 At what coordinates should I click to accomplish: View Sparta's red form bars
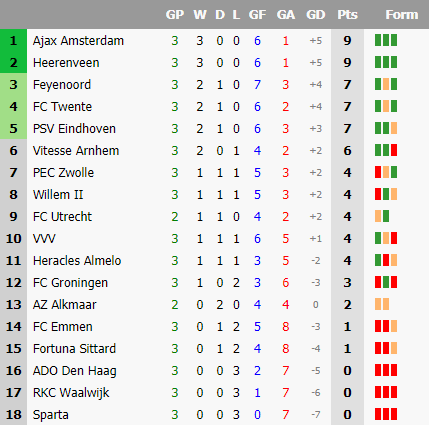click(386, 414)
